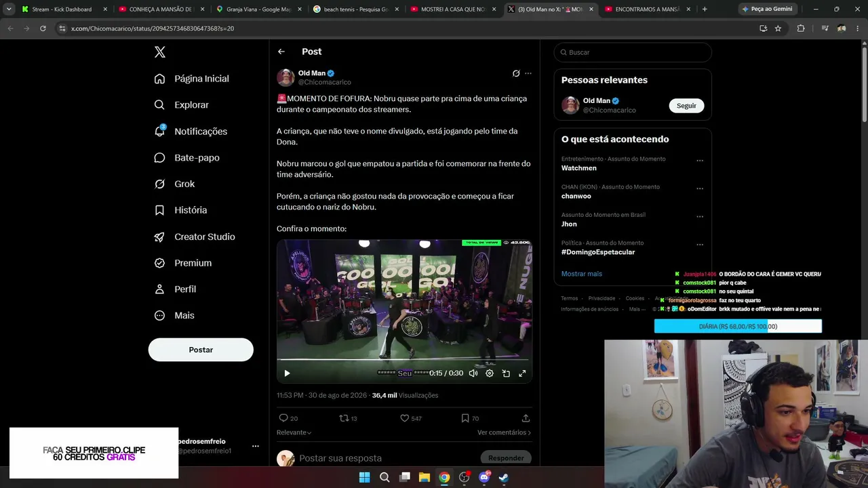
Task: Click the Buscar search field
Action: click(x=633, y=52)
